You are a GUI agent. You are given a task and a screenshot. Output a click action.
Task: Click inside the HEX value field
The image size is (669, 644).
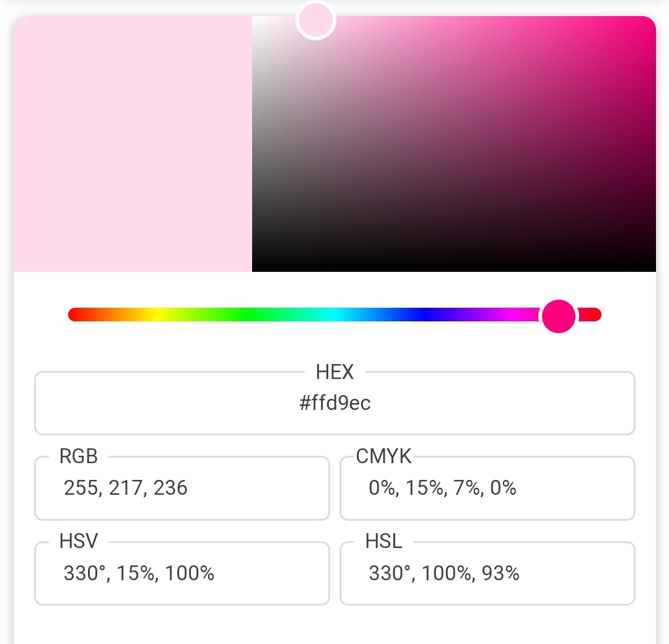tap(334, 404)
